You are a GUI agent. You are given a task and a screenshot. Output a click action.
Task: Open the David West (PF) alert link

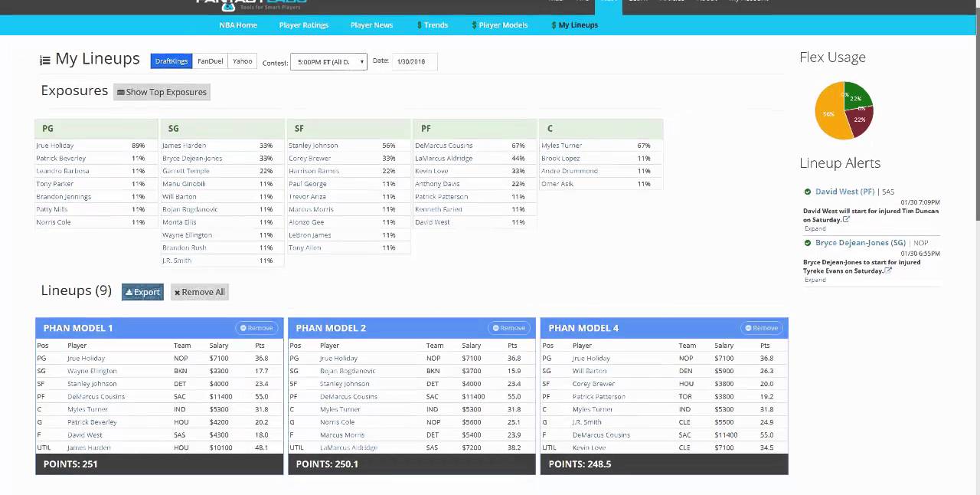844,192
